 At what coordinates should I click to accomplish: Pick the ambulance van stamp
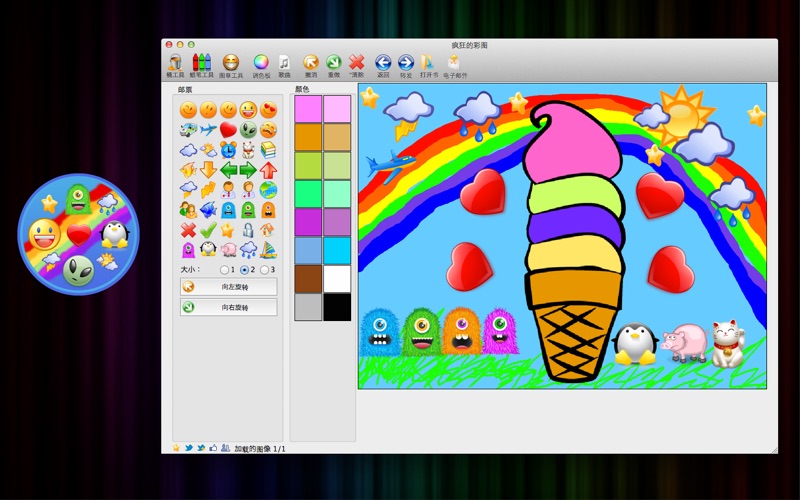tap(188, 130)
